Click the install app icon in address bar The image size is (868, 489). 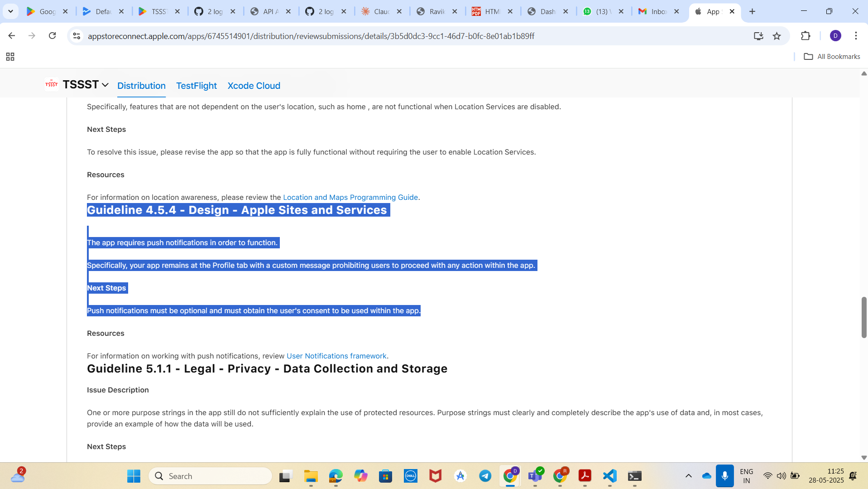pyautogui.click(x=758, y=36)
